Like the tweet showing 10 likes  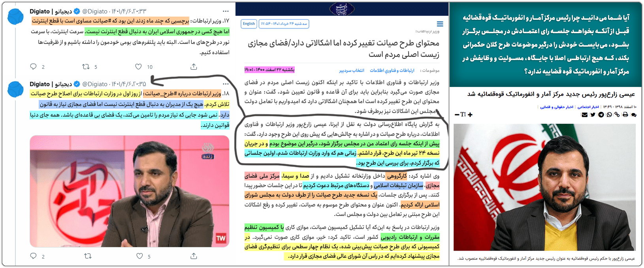point(138,66)
